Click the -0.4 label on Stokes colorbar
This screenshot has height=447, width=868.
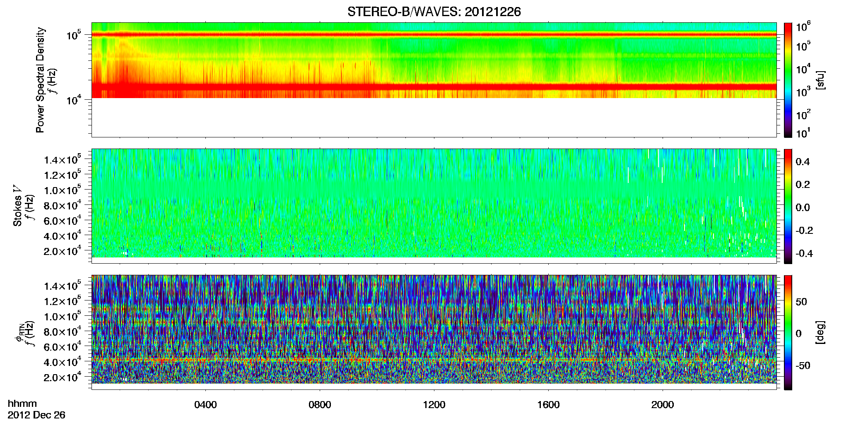tap(804, 254)
